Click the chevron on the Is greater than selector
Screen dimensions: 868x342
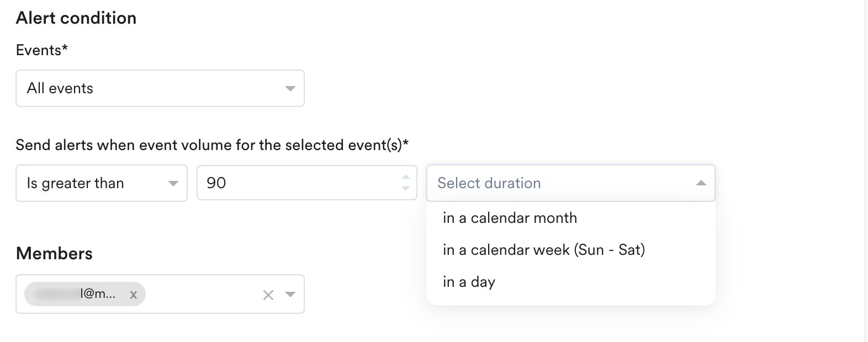pyautogui.click(x=173, y=183)
